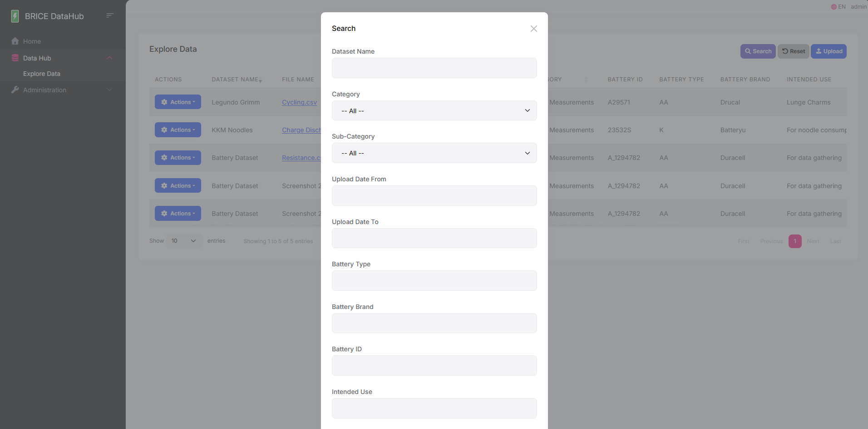This screenshot has width=868, height=429.
Task: Focus the Battery ID input field
Action: 434,365
